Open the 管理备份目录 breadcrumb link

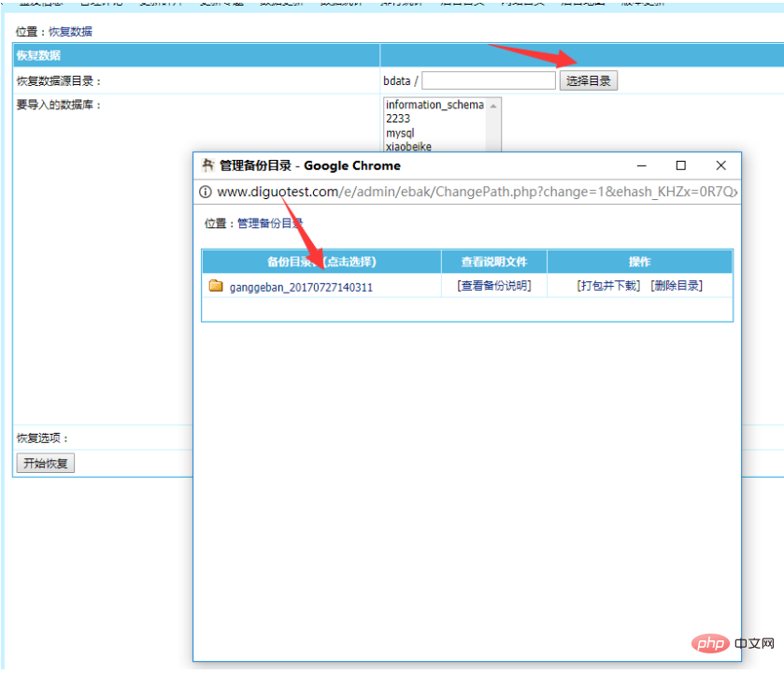pyautogui.click(x=270, y=223)
